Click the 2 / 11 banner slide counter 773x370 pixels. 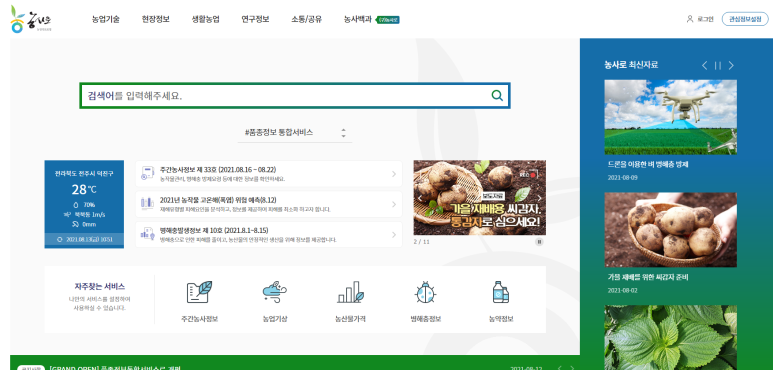click(x=422, y=242)
